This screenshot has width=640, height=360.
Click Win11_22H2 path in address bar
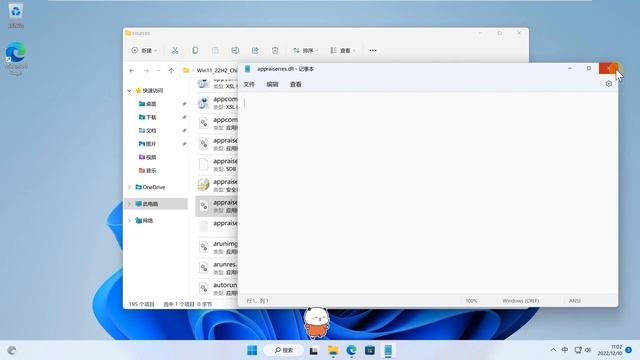[x=217, y=70]
